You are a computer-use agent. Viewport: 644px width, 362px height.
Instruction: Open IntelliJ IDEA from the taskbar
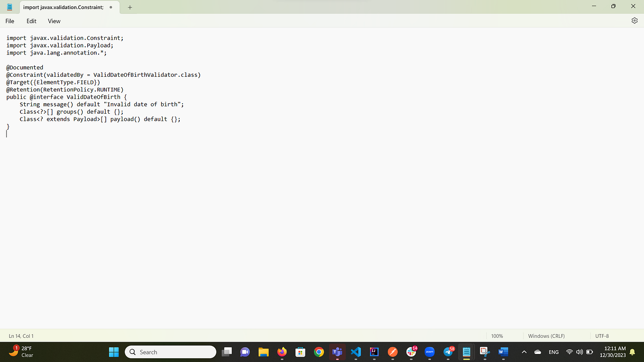click(374, 352)
